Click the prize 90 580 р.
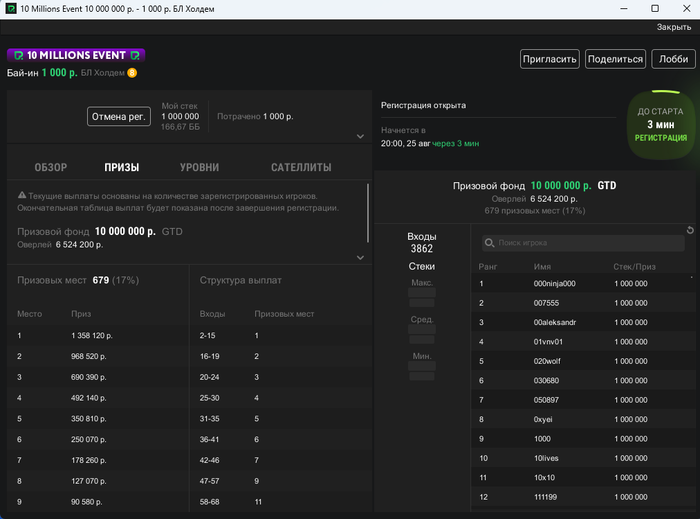 click(x=87, y=502)
